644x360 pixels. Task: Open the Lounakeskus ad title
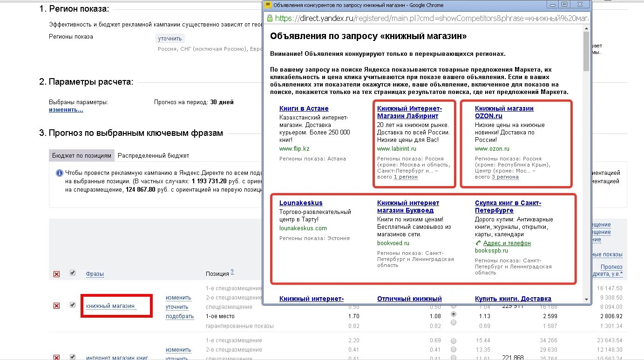click(301, 203)
